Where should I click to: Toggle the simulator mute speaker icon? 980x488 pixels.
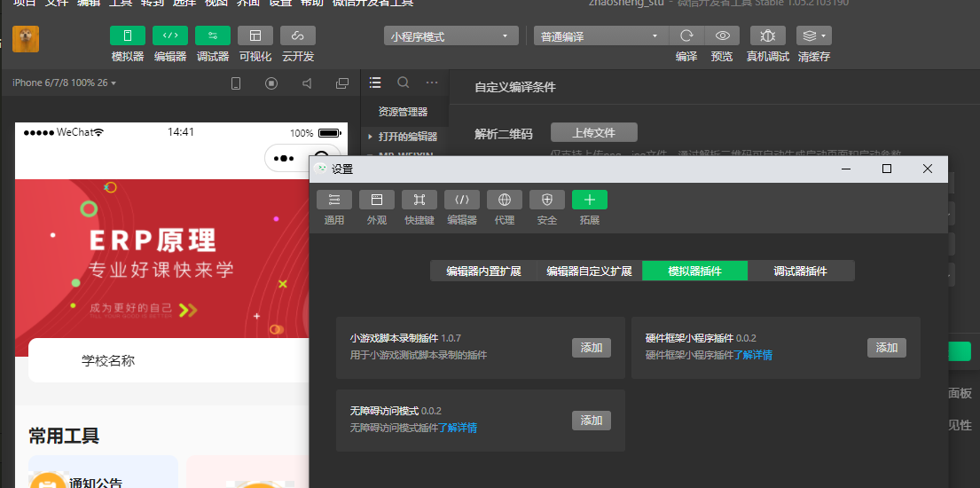coord(307,83)
